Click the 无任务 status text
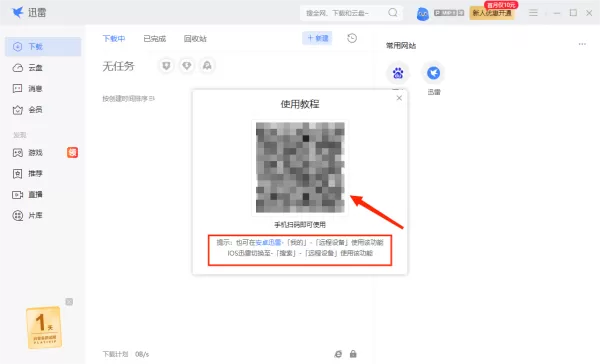 119,66
